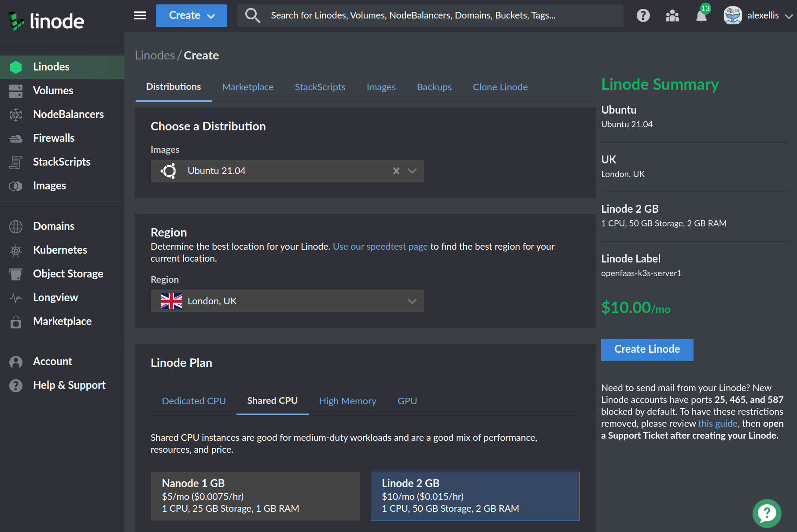Click the alexellis avatar image
Viewport: 797px width, 532px height.
coord(733,15)
